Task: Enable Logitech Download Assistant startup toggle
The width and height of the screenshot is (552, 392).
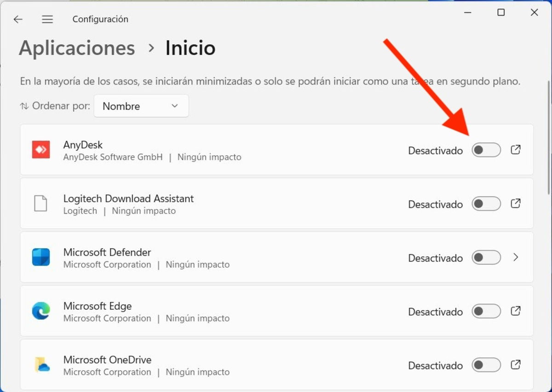Action: coord(486,204)
